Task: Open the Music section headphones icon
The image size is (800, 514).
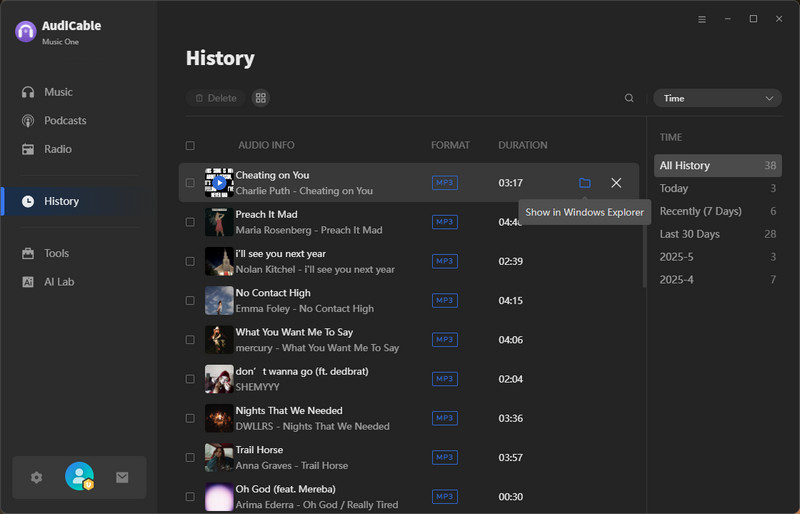Action: (x=28, y=92)
